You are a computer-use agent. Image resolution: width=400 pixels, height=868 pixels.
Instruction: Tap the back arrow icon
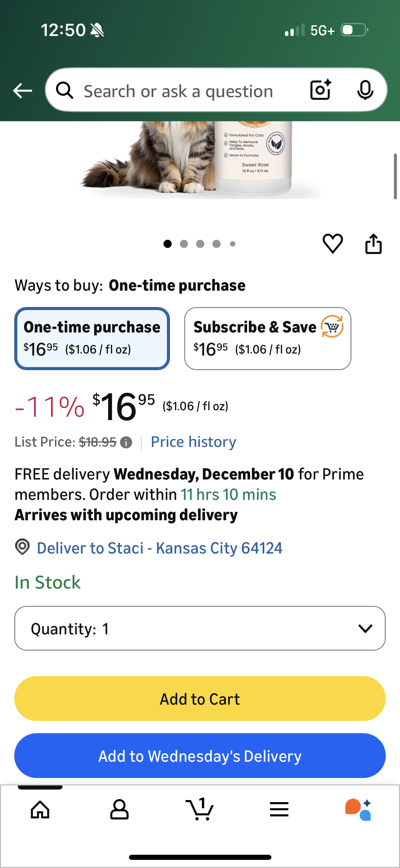click(x=22, y=91)
